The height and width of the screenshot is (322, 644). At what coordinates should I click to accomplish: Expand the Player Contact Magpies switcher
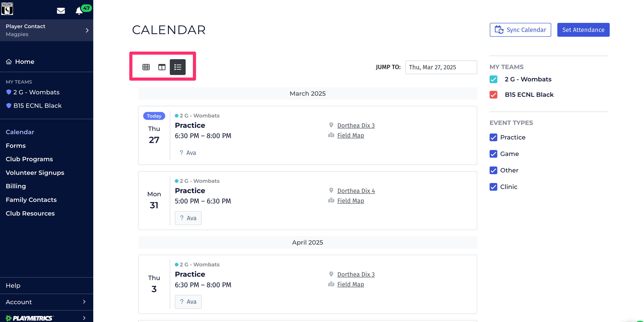(x=46, y=30)
